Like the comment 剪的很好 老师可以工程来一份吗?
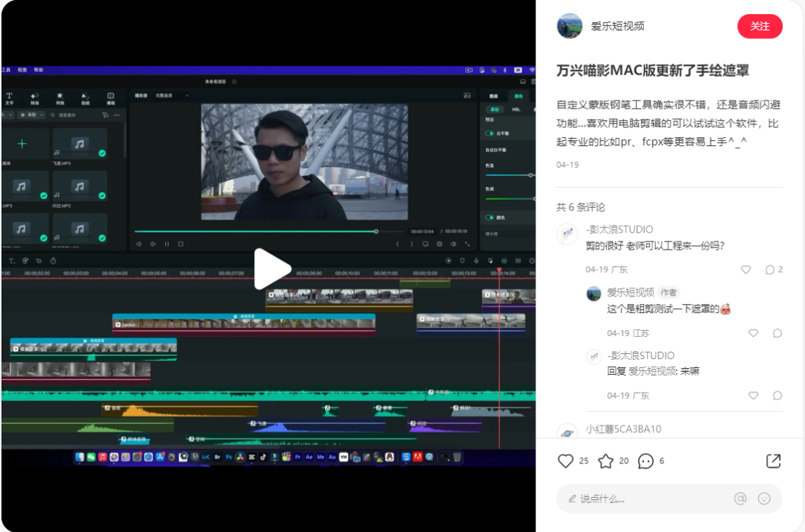The width and height of the screenshot is (805, 532). tap(746, 270)
